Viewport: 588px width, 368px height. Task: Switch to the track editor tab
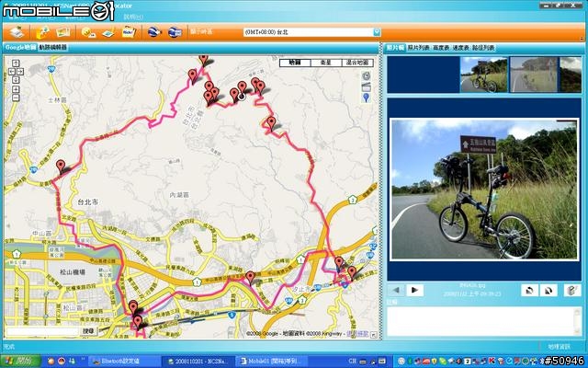[52, 47]
